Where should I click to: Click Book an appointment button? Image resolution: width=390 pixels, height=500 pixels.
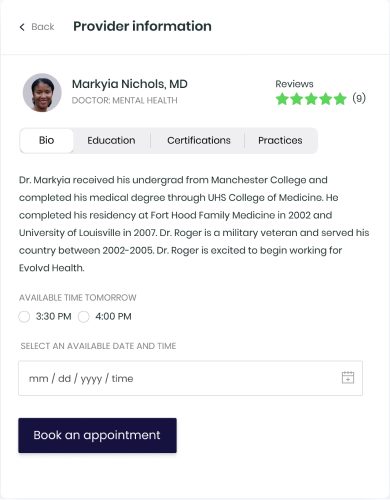click(97, 435)
